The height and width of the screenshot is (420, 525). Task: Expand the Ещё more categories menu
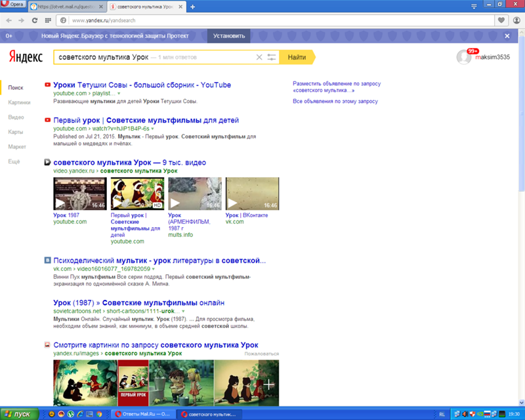(14, 161)
